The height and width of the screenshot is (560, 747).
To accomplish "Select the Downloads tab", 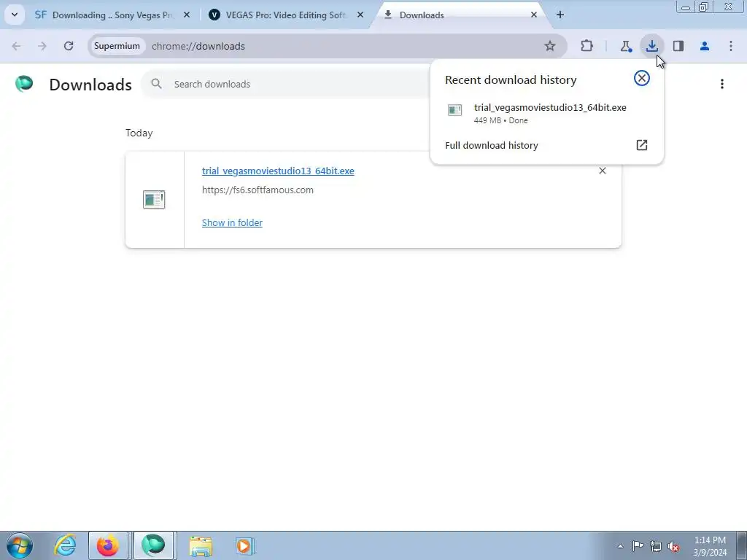I will (x=460, y=15).
